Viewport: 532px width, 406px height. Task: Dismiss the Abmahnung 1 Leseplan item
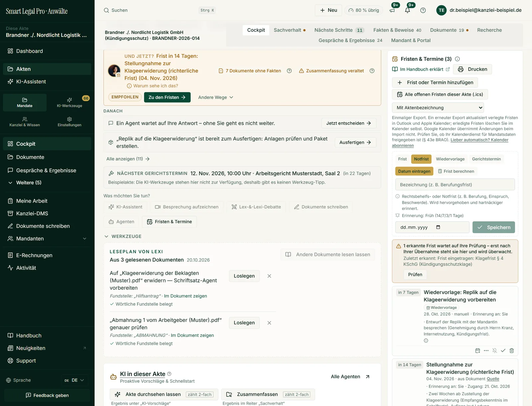(x=269, y=323)
